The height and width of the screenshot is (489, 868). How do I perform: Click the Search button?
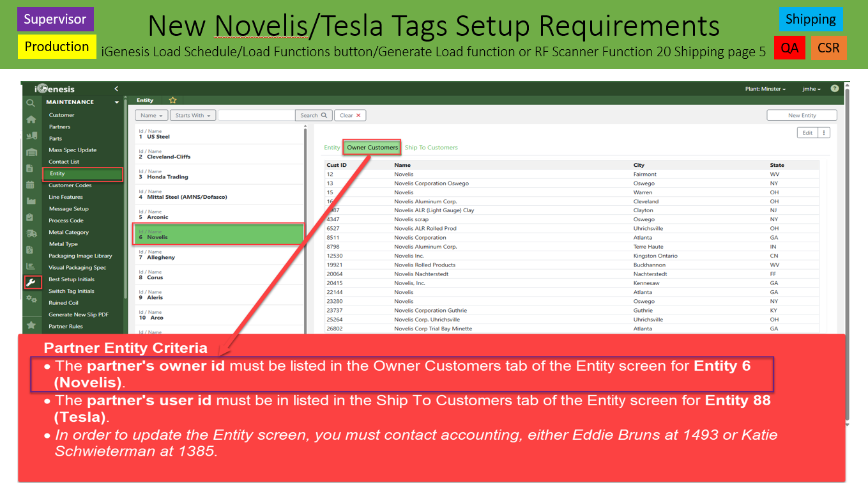click(x=314, y=116)
